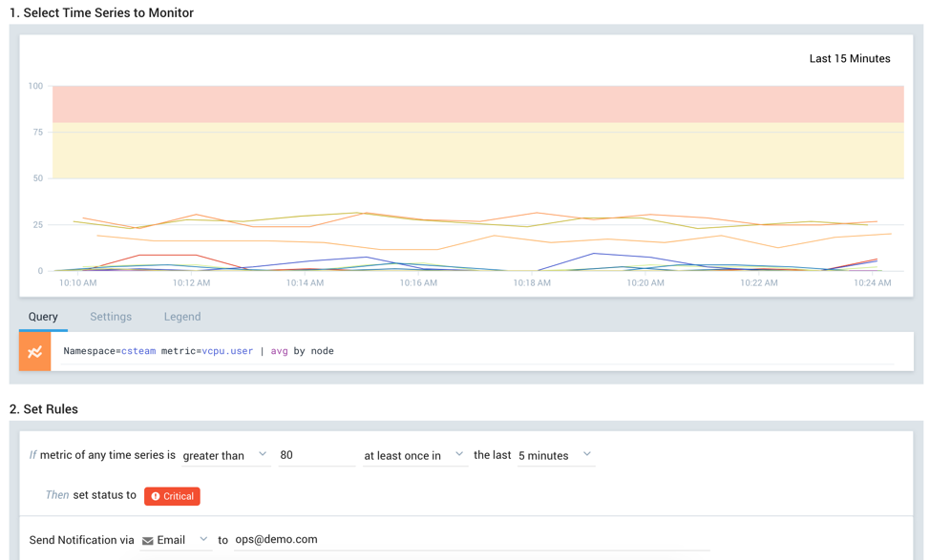The image size is (930, 560).
Task: Click the 0 y-axis label
Action: click(40, 271)
